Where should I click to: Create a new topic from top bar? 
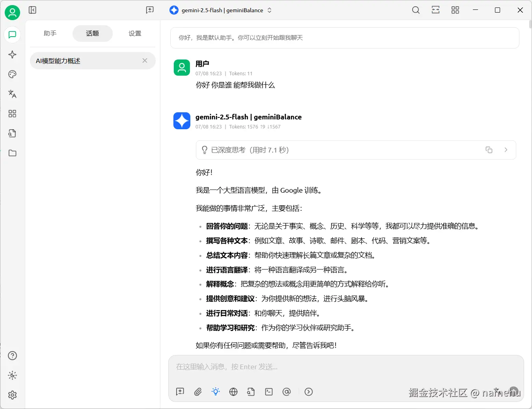[x=150, y=10]
